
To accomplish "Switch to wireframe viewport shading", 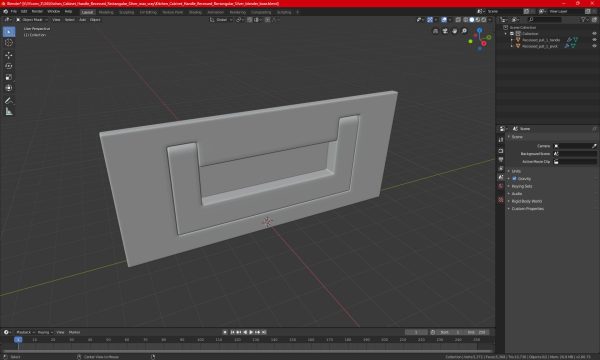I will 466,20.
